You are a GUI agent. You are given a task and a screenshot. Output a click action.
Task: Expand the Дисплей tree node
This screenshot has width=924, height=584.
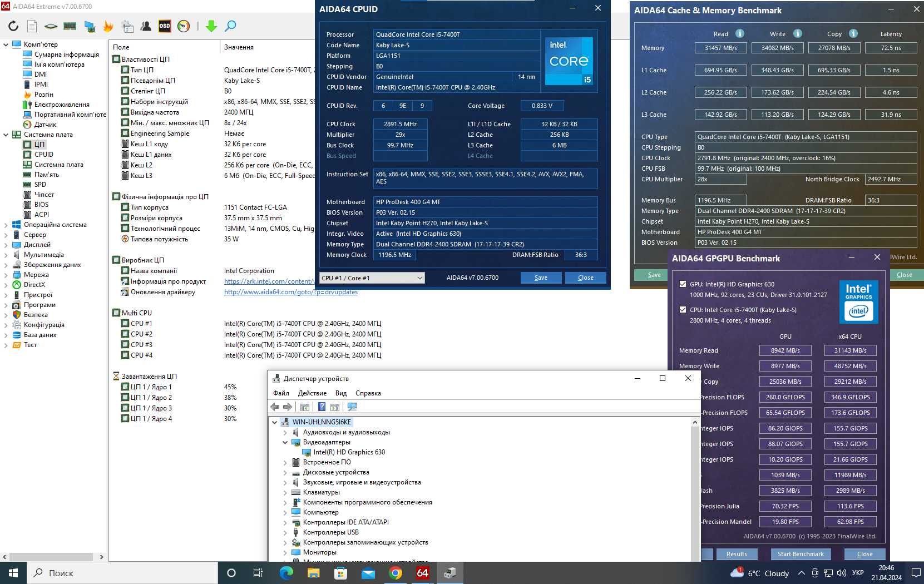pyautogui.click(x=6, y=245)
